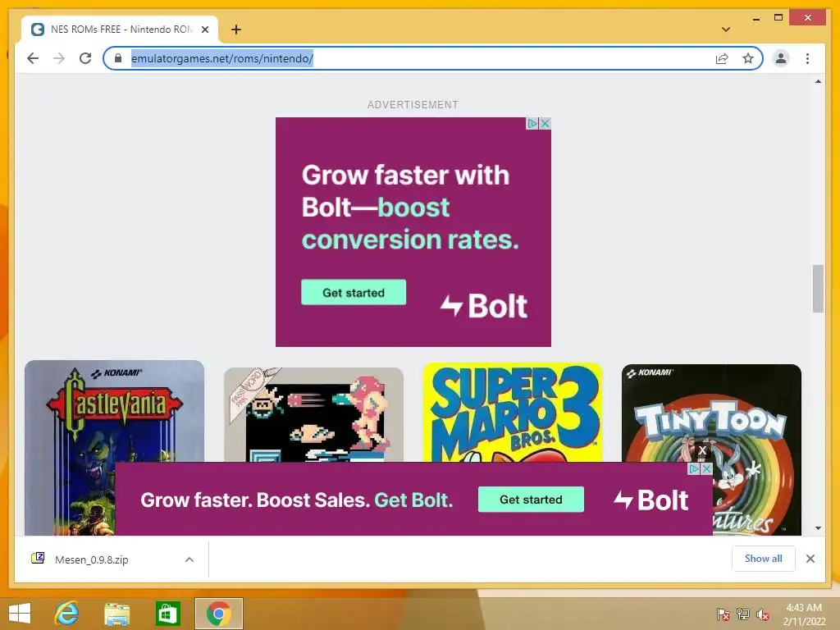This screenshot has height=630, width=840.
Task: Open Chrome's three-dot menu
Action: [807, 58]
